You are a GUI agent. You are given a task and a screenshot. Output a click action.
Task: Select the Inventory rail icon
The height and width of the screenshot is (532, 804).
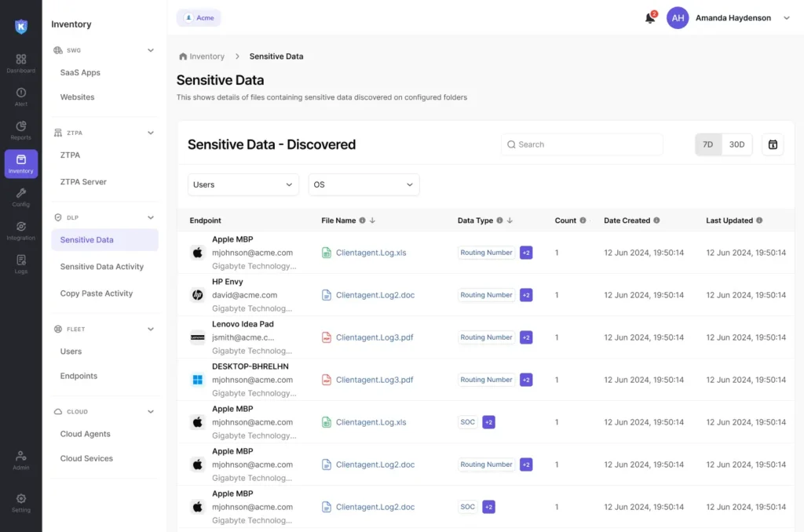click(x=21, y=163)
